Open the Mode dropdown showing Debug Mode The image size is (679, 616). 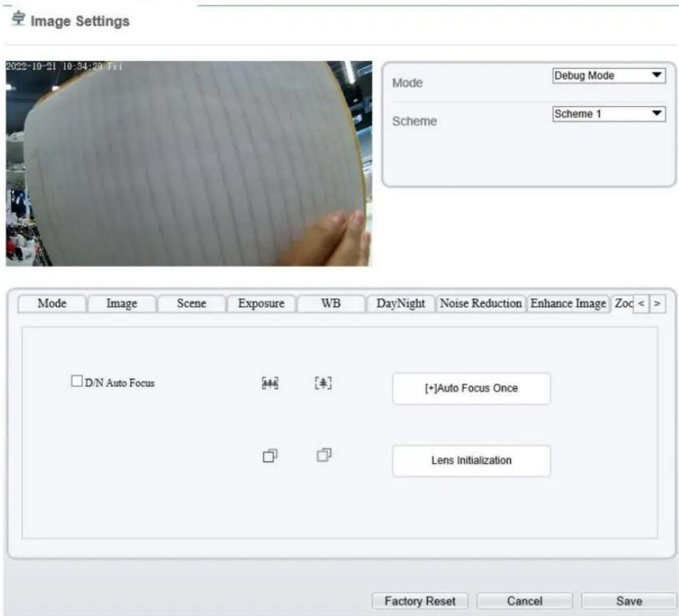tap(609, 76)
